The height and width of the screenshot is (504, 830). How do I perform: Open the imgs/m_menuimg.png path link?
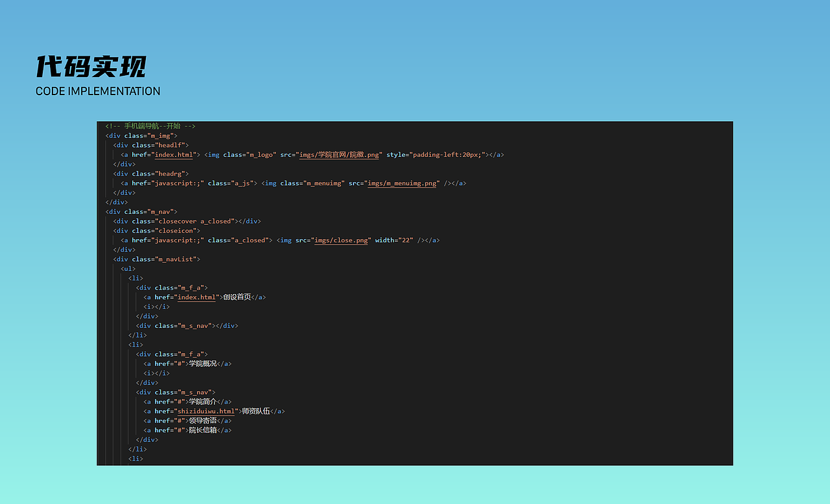(x=402, y=183)
